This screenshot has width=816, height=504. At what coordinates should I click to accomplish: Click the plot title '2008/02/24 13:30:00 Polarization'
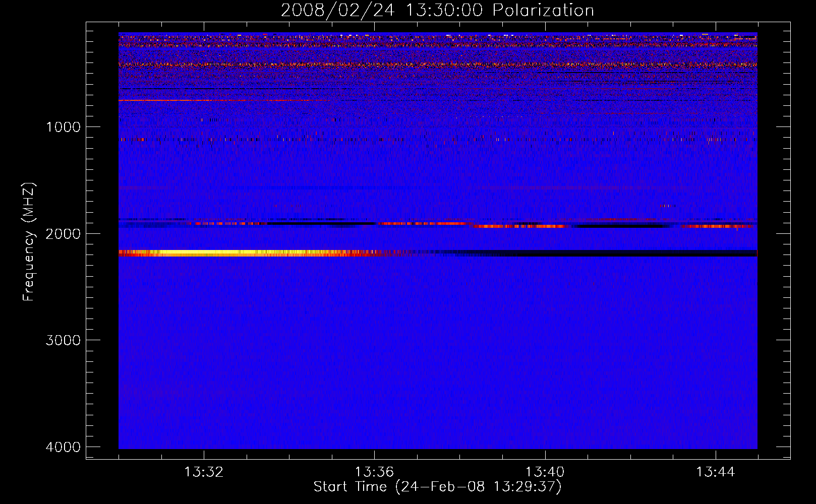tap(437, 11)
